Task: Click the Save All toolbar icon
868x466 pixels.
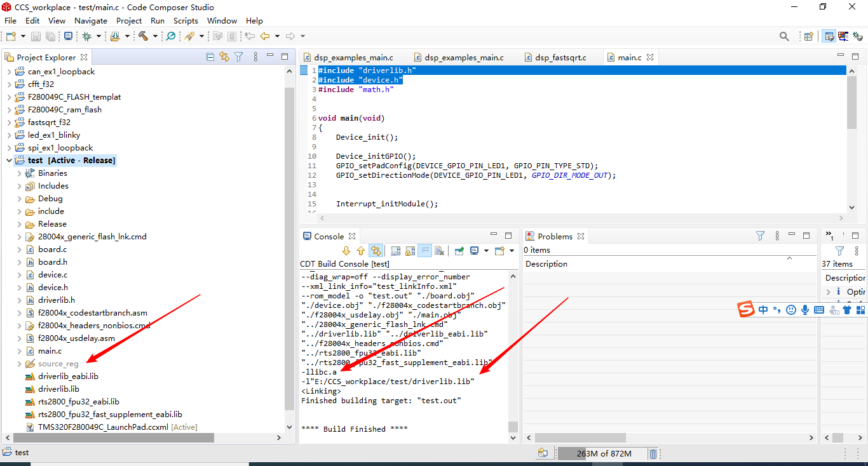Action: point(50,36)
